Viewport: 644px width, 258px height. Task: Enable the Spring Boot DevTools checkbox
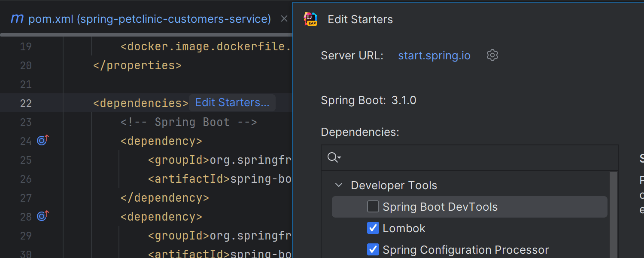point(372,206)
